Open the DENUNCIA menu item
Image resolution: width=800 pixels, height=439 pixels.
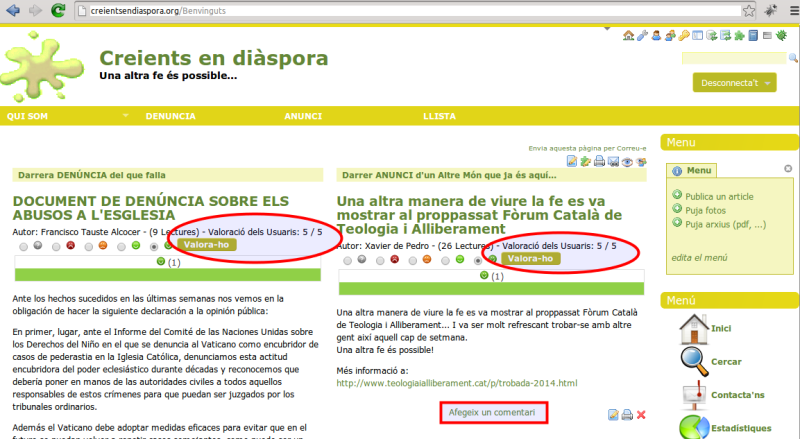click(170, 117)
